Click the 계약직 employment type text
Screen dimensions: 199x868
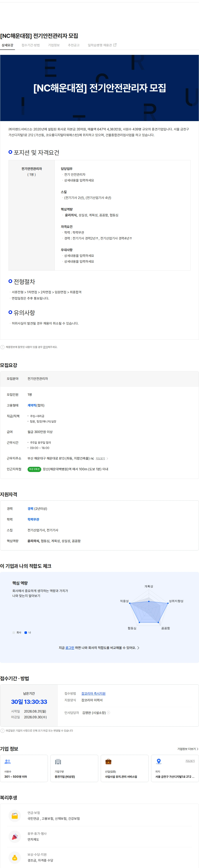tap(32, 405)
